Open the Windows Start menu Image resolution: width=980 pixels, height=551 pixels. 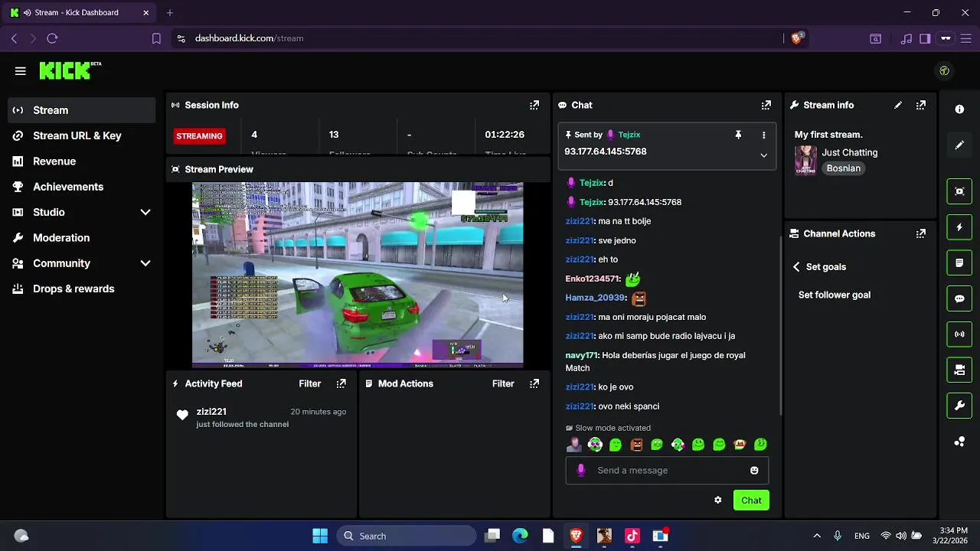pyautogui.click(x=320, y=536)
